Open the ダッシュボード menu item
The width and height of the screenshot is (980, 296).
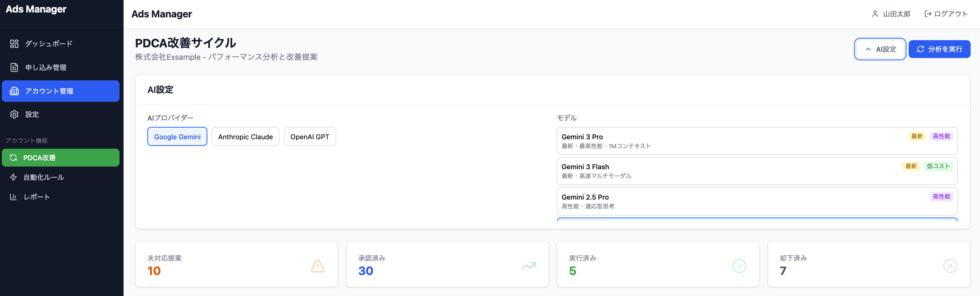61,44
